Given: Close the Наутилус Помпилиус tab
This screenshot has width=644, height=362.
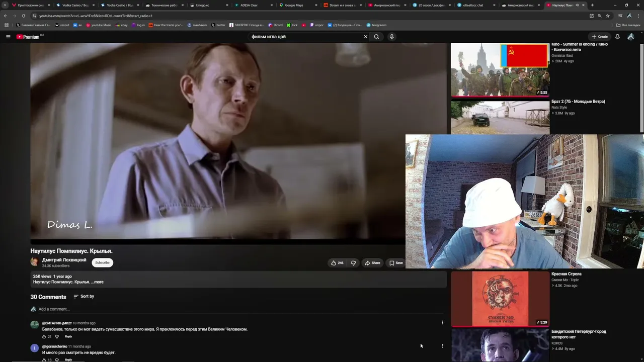Looking at the screenshot, I should tap(584, 5).
